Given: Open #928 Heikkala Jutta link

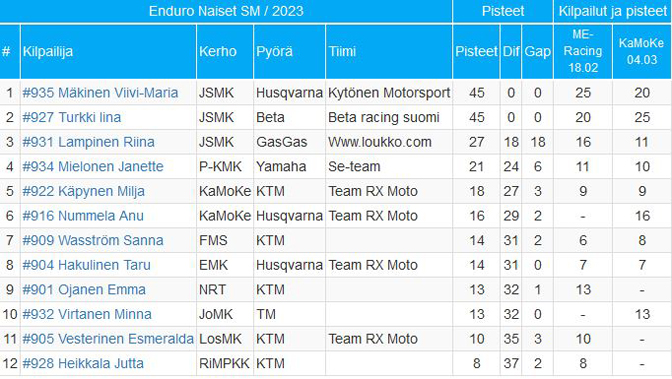Looking at the screenshot, I should [x=83, y=364].
